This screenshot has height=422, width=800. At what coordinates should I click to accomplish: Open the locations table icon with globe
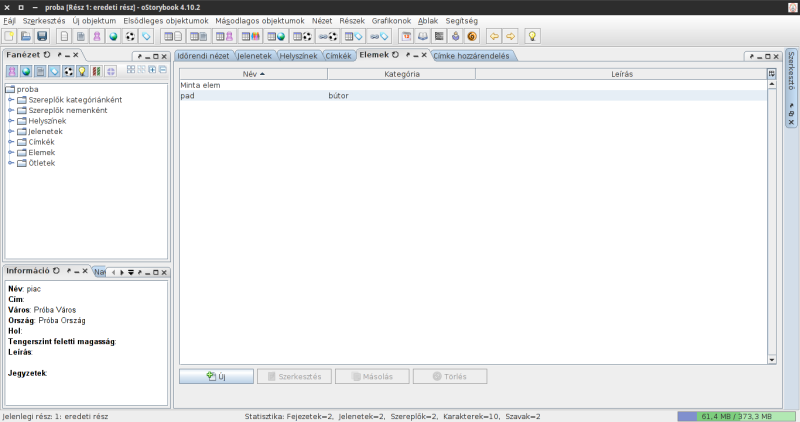(x=276, y=36)
